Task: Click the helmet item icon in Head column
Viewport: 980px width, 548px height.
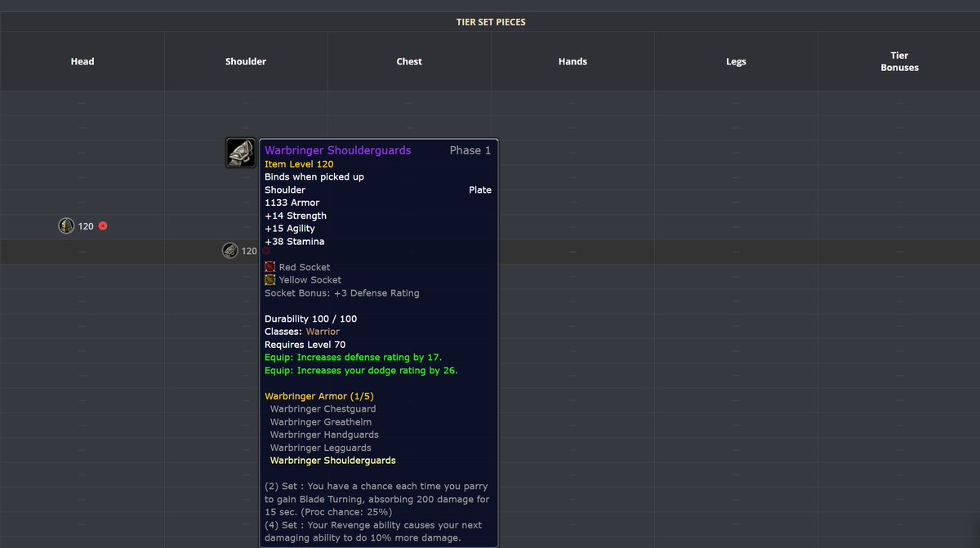Action: 66,225
